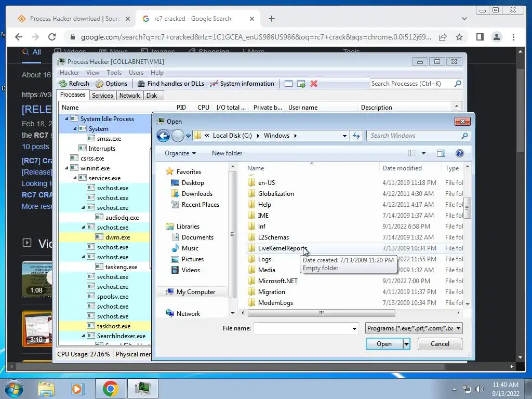The height and width of the screenshot is (399, 532).
Task: Select the Globalization folder
Action: pyautogui.click(x=276, y=194)
